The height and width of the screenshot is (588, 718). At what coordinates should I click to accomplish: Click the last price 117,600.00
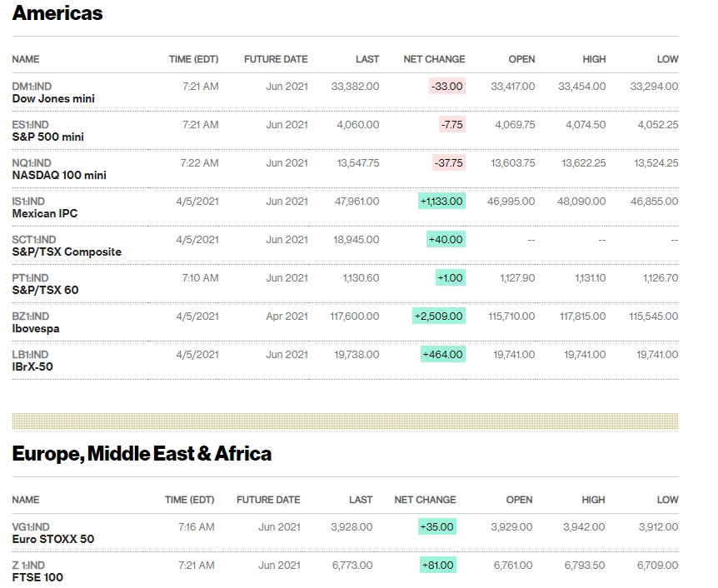pyautogui.click(x=355, y=316)
